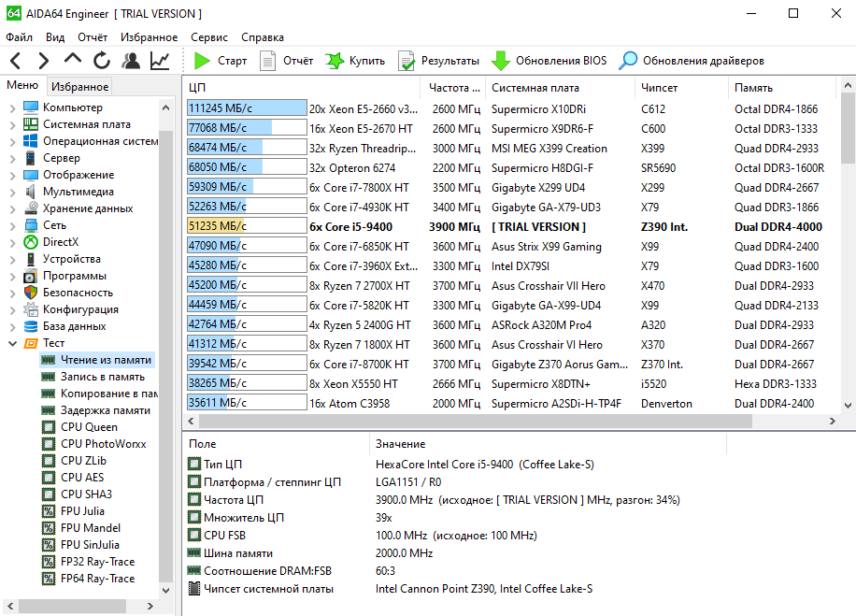Select the FPU SinJulia benchmark icon
The width and height of the screenshot is (856, 616).
click(x=49, y=545)
